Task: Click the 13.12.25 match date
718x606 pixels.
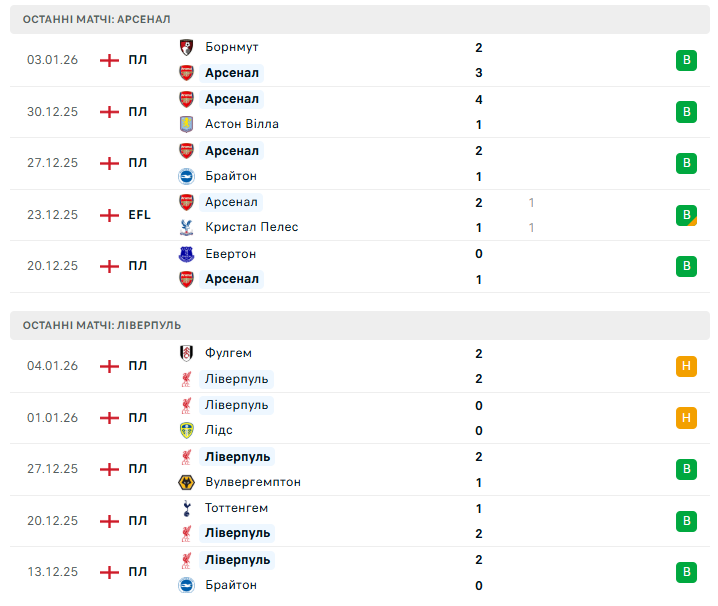Action: [52, 572]
